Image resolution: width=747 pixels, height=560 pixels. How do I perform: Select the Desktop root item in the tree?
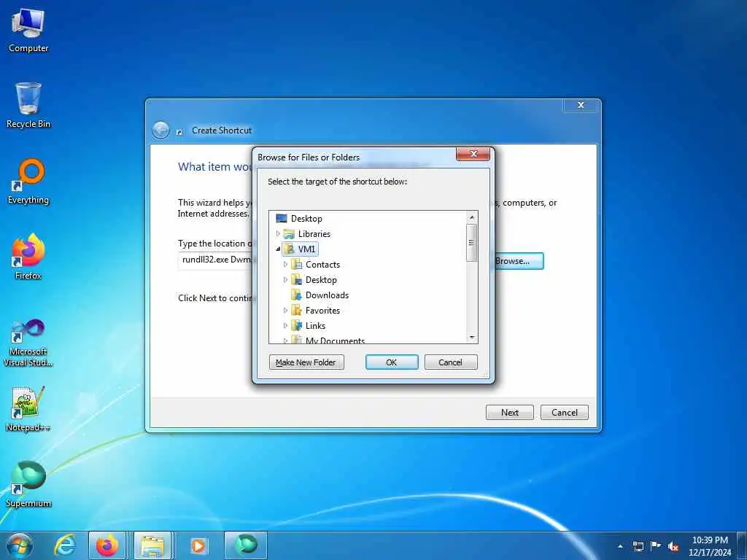299,219
